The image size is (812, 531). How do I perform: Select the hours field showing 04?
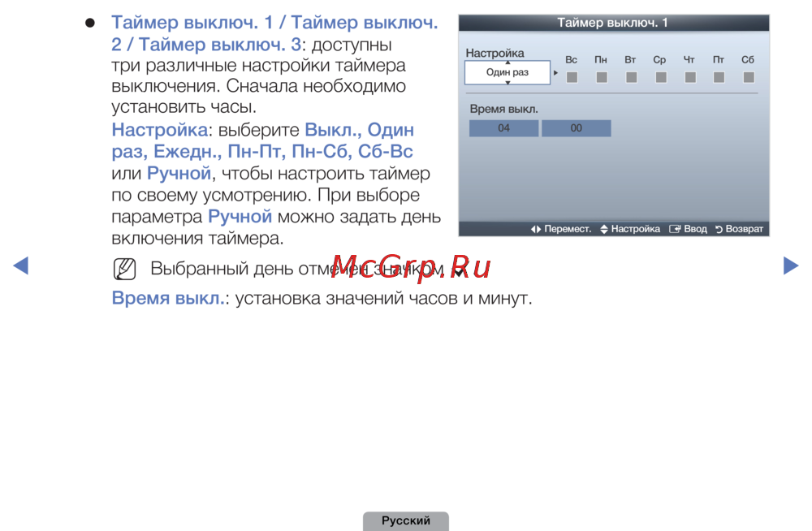(503, 128)
